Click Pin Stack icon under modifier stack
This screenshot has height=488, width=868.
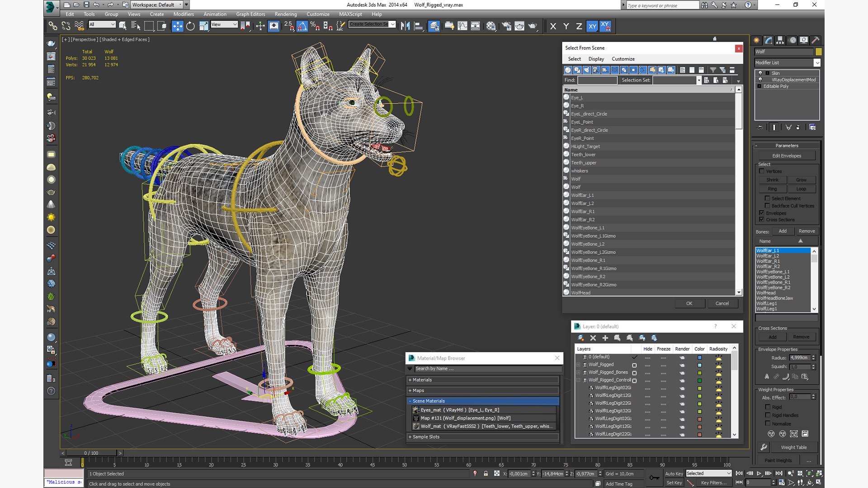[760, 127]
